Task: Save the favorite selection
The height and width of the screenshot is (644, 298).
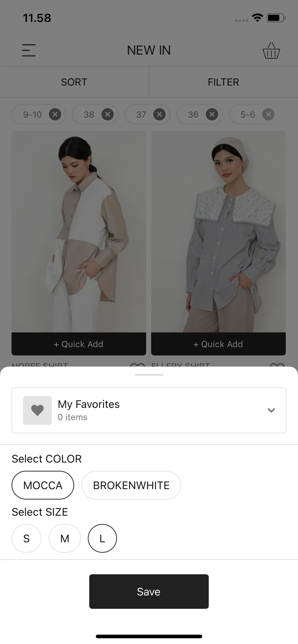Action: coord(149,592)
